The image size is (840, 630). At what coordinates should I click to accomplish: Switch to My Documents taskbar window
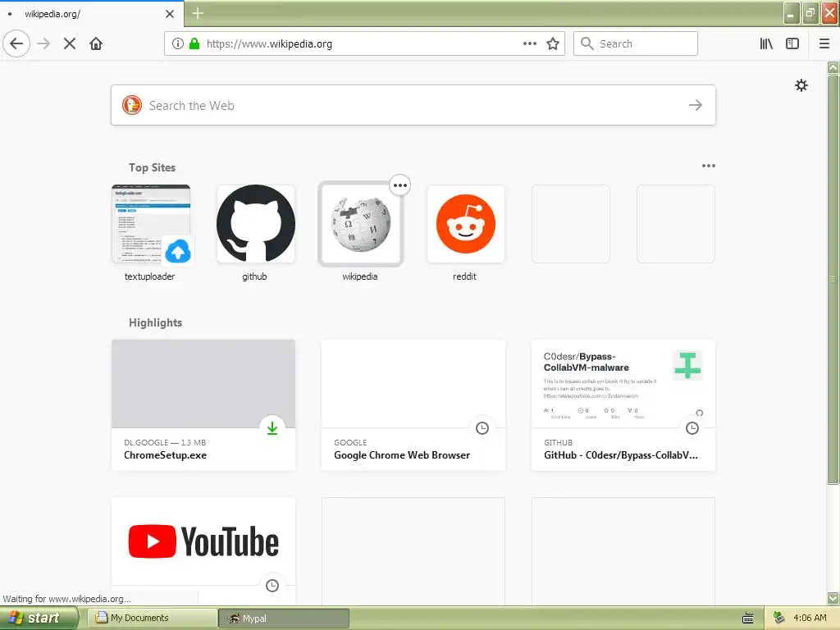[152, 619]
